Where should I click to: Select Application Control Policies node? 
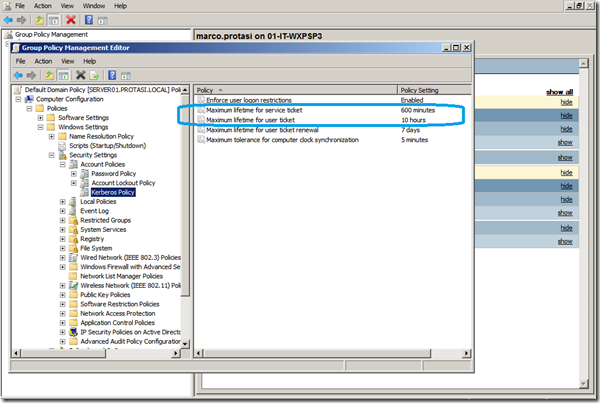(117, 323)
